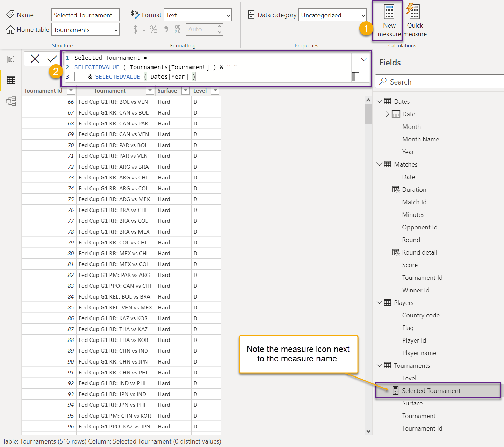This screenshot has height=447, width=504.
Task: Click the Data category icon
Action: click(251, 15)
